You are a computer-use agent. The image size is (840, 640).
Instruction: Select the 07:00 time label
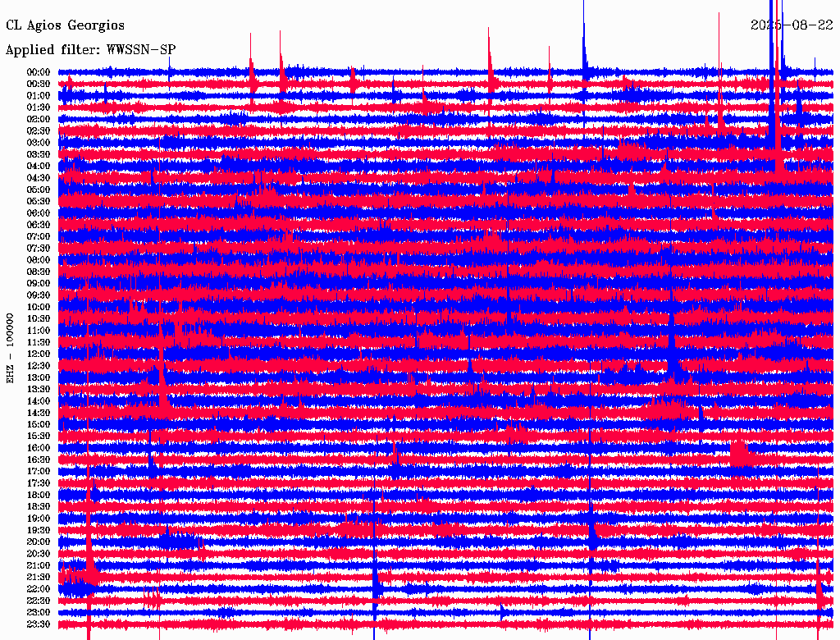pyautogui.click(x=39, y=236)
